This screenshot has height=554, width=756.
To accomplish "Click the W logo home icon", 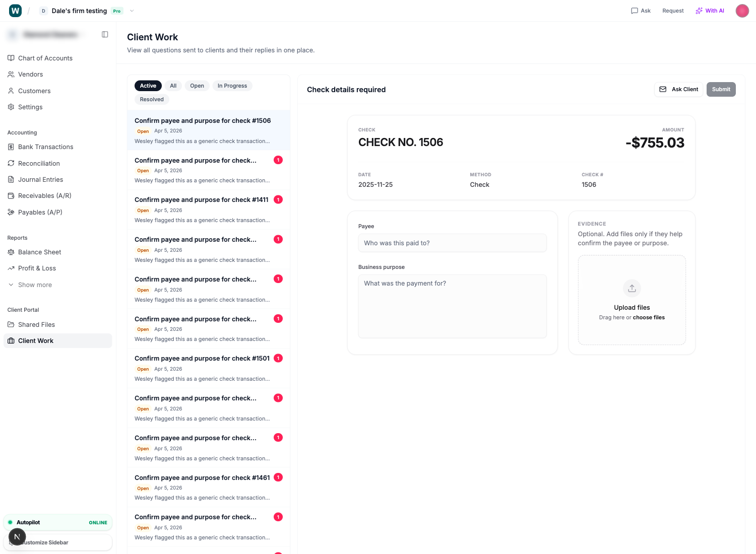I will point(16,11).
